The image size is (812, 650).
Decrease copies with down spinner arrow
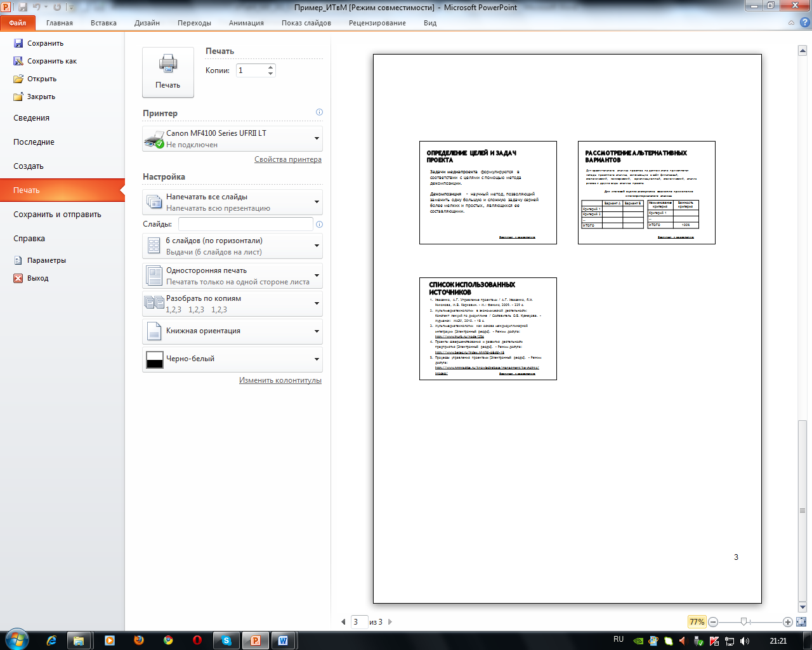pos(271,74)
